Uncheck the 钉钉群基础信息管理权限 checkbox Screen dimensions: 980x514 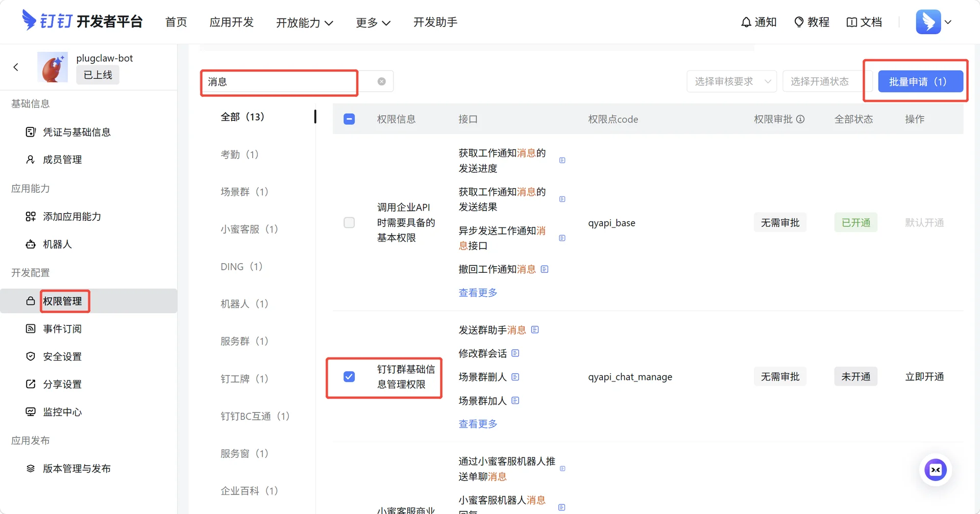(349, 377)
